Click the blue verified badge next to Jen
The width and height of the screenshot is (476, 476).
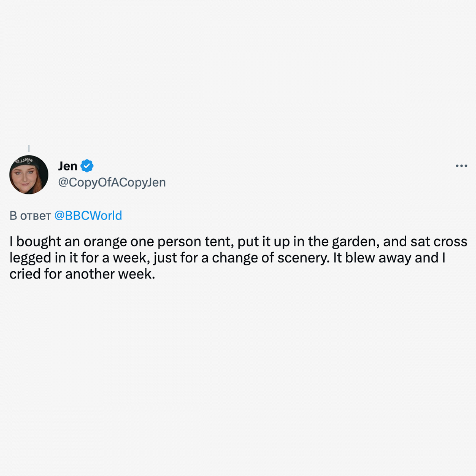pyautogui.click(x=87, y=166)
